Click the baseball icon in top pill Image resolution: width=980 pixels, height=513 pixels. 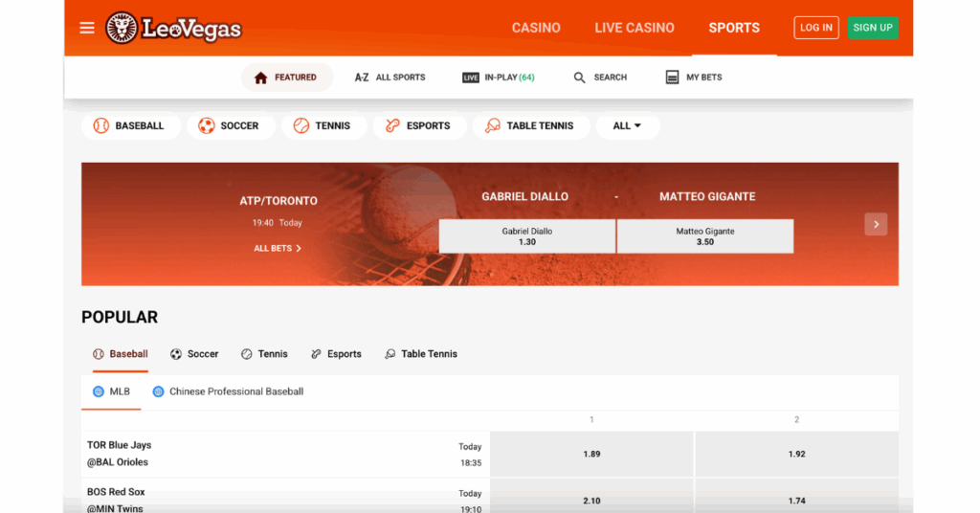(101, 125)
